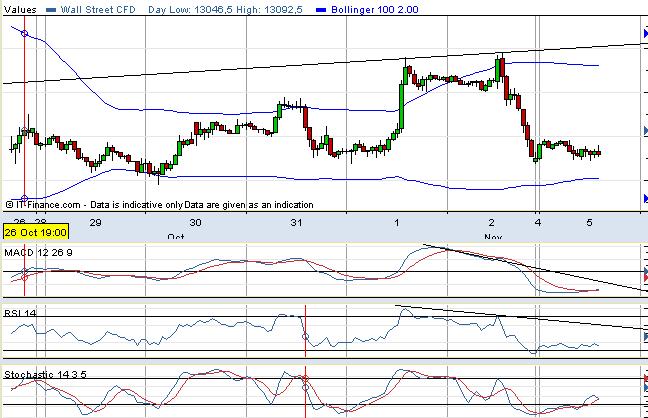
Task: Click the lower Bollinger band price-axis marker
Action: 646,199
